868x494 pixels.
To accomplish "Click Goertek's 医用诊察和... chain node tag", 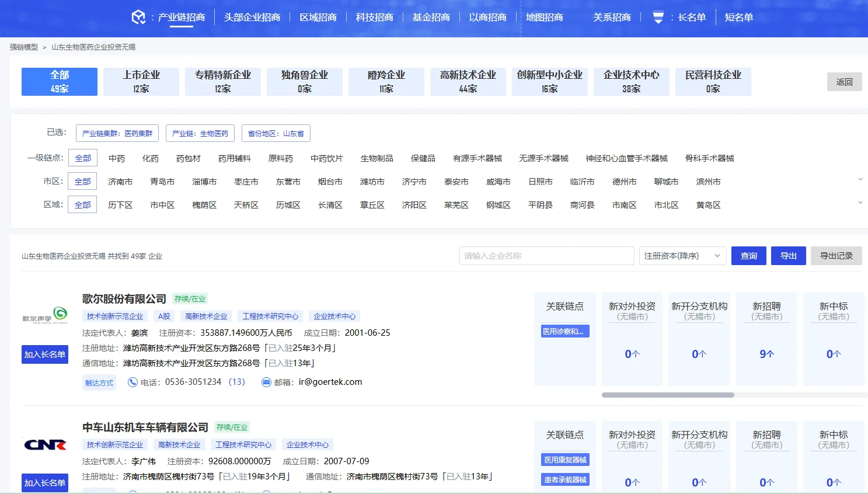I will tap(565, 331).
